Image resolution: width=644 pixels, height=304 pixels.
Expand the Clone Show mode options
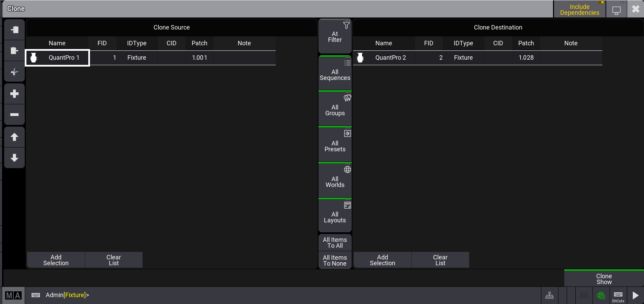click(603, 279)
